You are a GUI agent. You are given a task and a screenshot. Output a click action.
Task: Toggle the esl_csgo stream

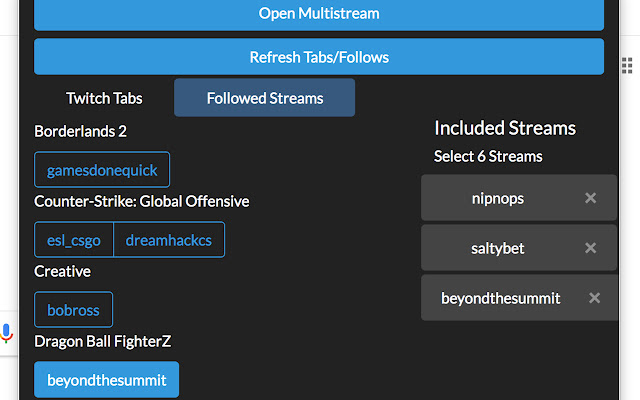tap(74, 240)
